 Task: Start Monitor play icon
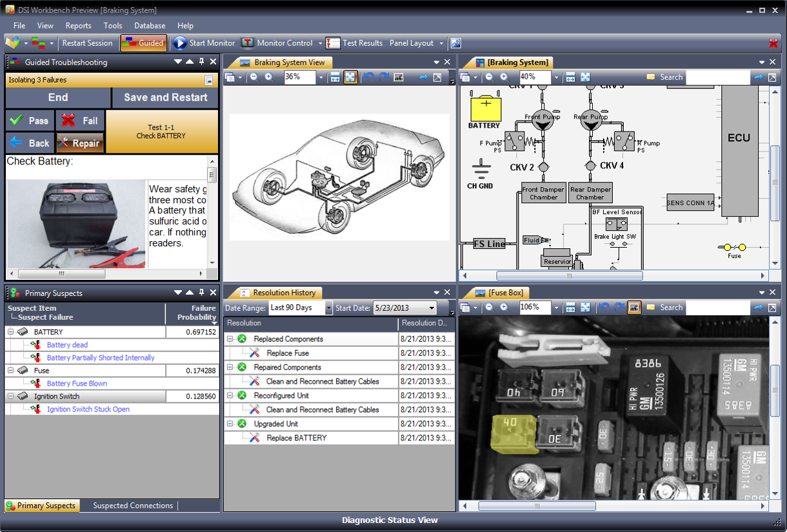click(180, 43)
